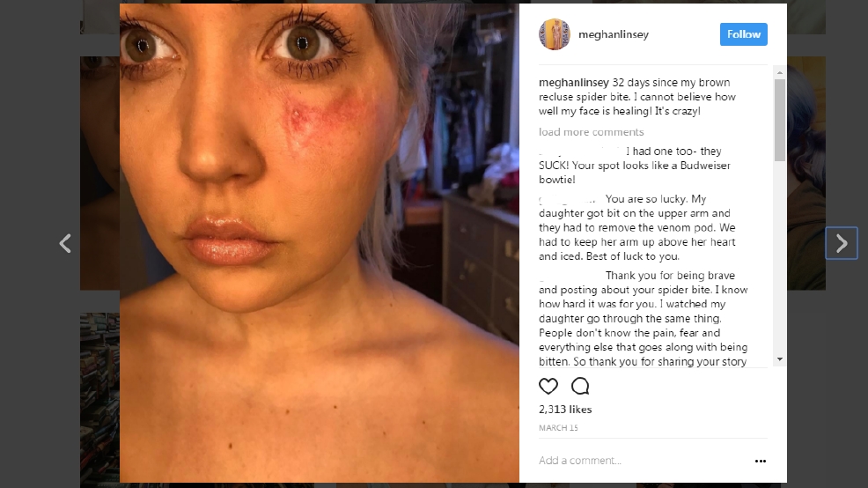Viewport: 868px width, 488px height.
Task: Open the three-dots more options menu
Action: tap(761, 461)
